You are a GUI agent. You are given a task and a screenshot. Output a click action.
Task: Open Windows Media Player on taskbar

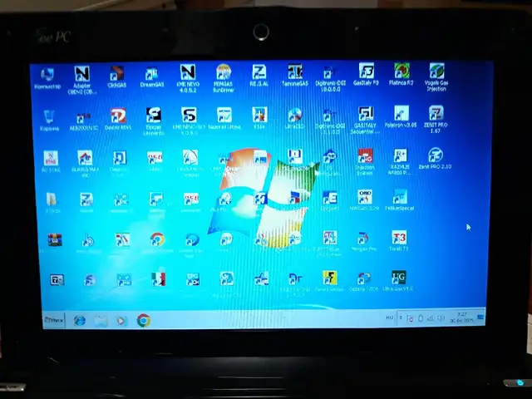[x=121, y=321]
